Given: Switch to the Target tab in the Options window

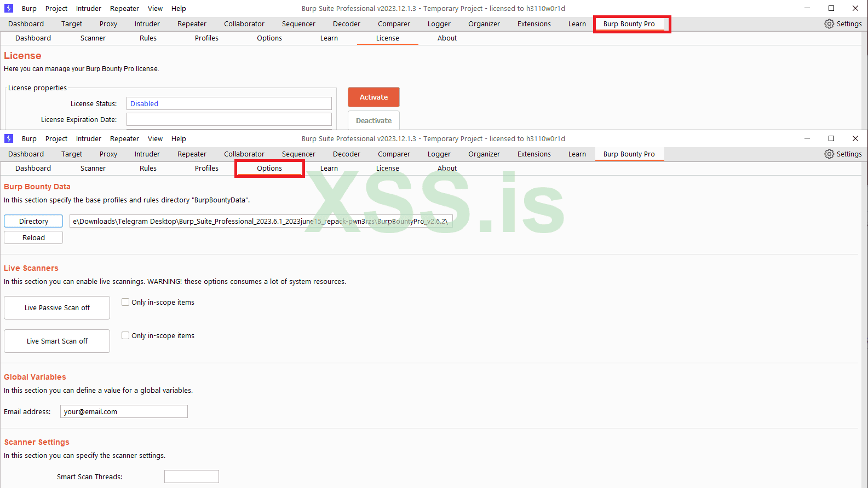Looking at the screenshot, I should click(72, 154).
